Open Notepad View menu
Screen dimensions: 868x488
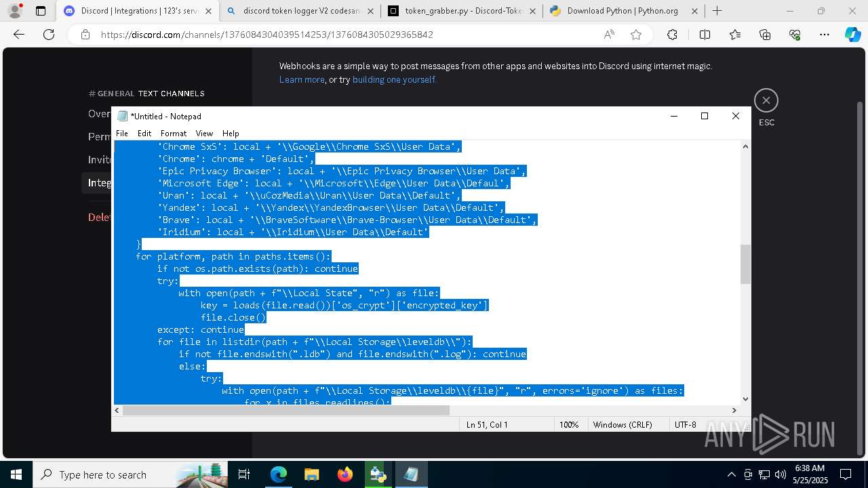click(204, 134)
